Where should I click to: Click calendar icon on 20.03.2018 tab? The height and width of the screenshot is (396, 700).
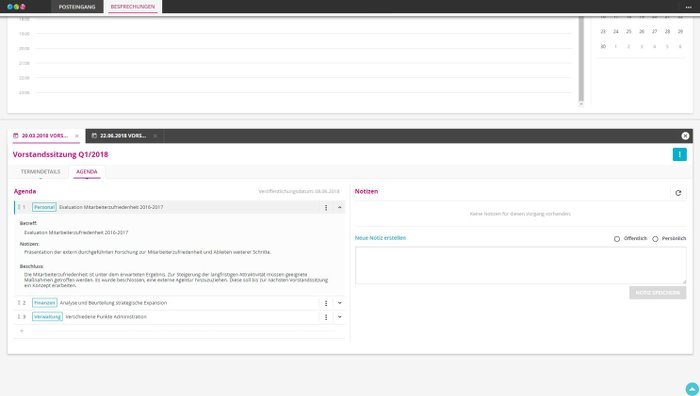(16, 136)
